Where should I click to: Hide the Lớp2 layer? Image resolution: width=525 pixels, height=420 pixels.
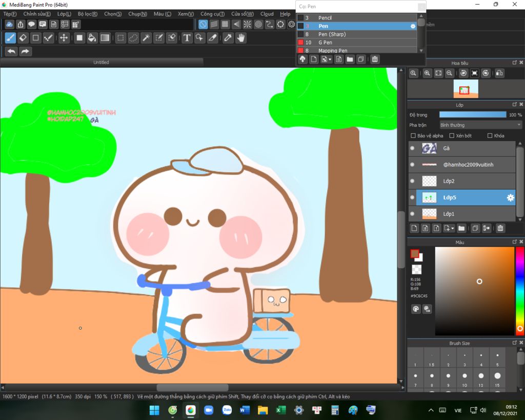click(412, 181)
